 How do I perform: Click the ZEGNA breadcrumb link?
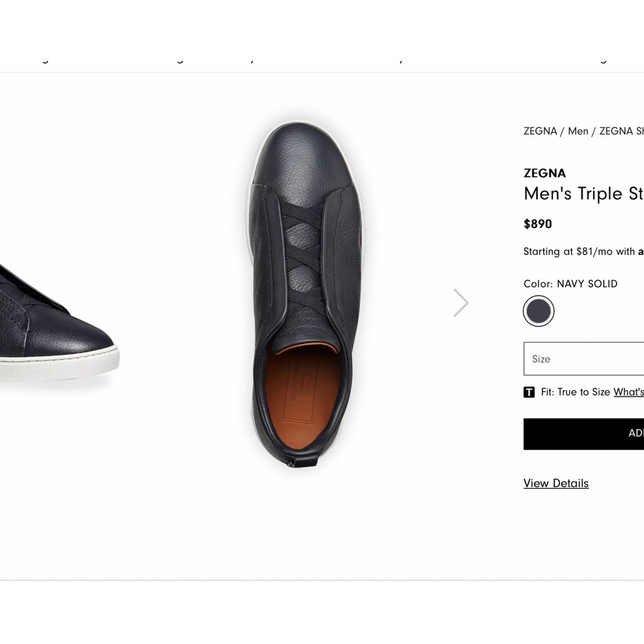[x=540, y=131]
